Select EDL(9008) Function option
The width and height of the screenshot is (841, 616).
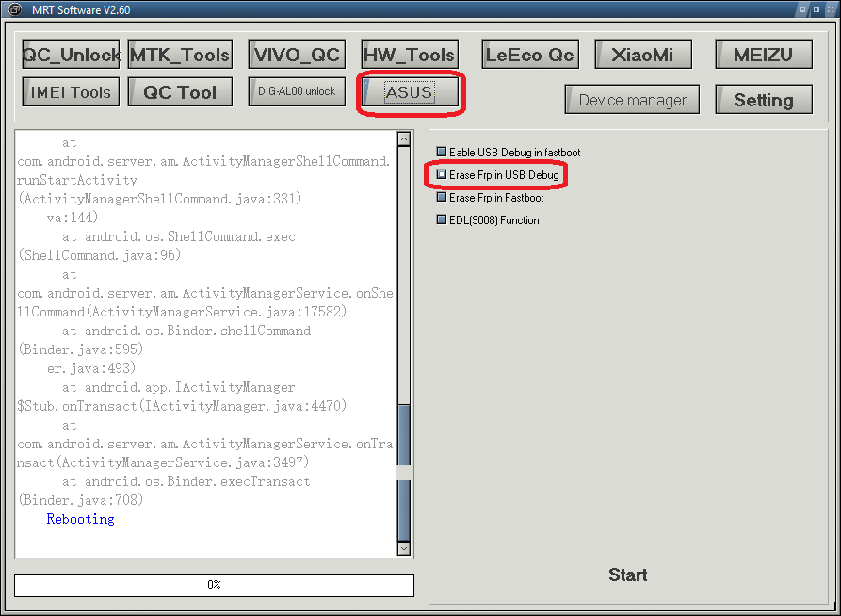coord(488,220)
